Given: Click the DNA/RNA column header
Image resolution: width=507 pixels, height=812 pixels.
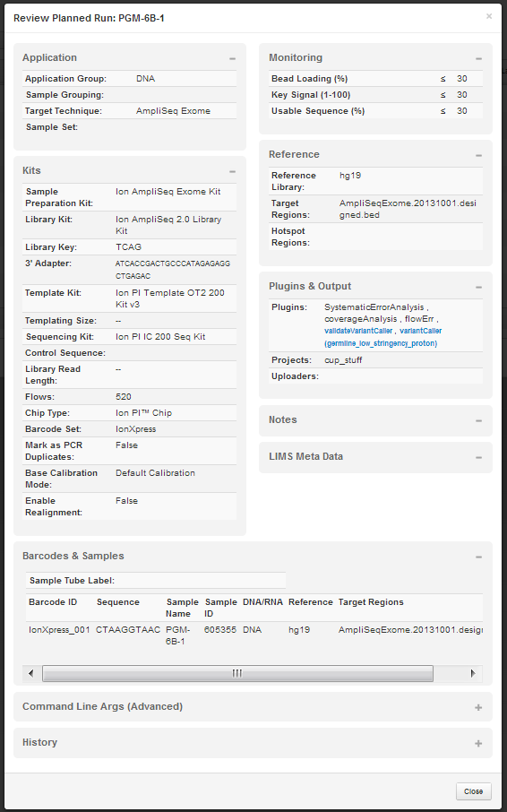Looking at the screenshot, I should click(262, 601).
